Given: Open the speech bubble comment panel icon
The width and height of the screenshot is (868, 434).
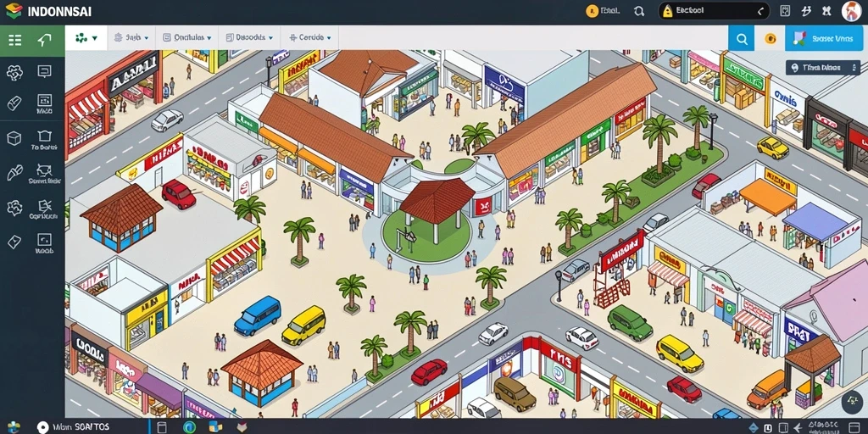Looking at the screenshot, I should [44, 71].
